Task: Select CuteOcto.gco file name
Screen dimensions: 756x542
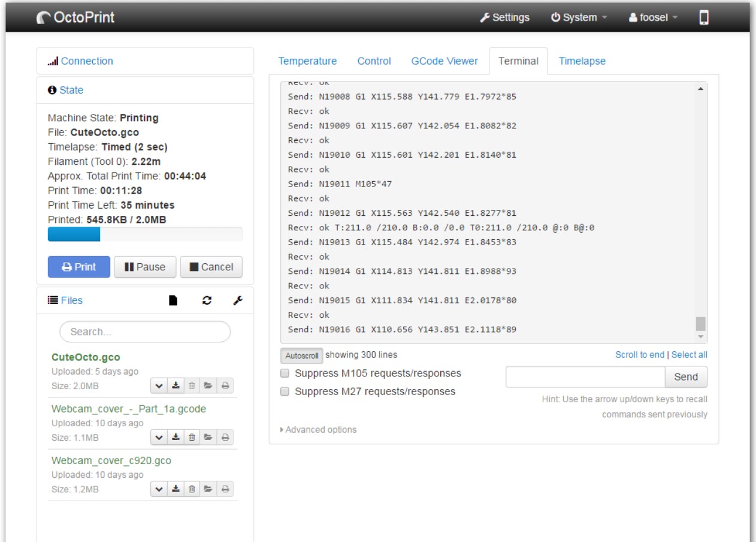Action: 86,357
